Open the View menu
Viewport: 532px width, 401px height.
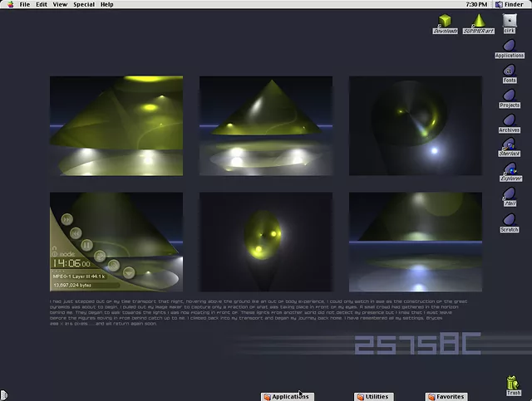[60, 5]
